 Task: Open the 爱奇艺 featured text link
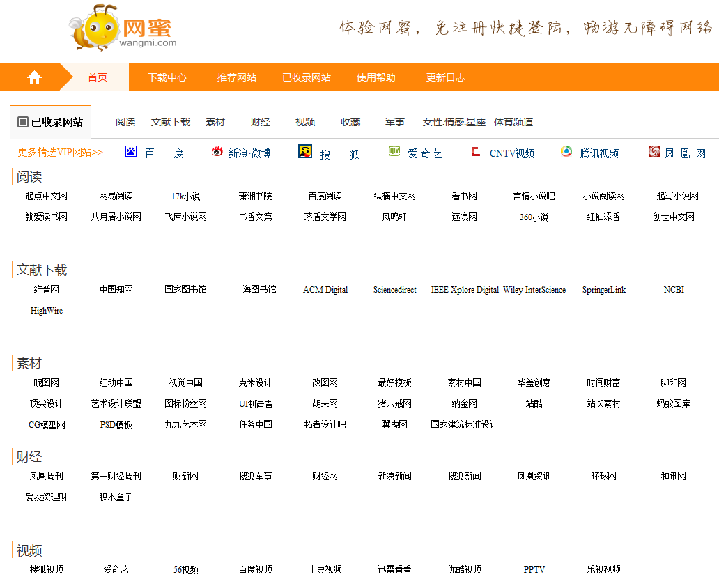click(426, 153)
